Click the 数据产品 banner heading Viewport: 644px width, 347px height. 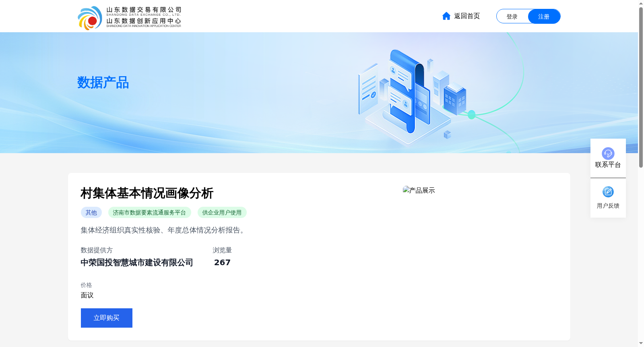[103, 83]
